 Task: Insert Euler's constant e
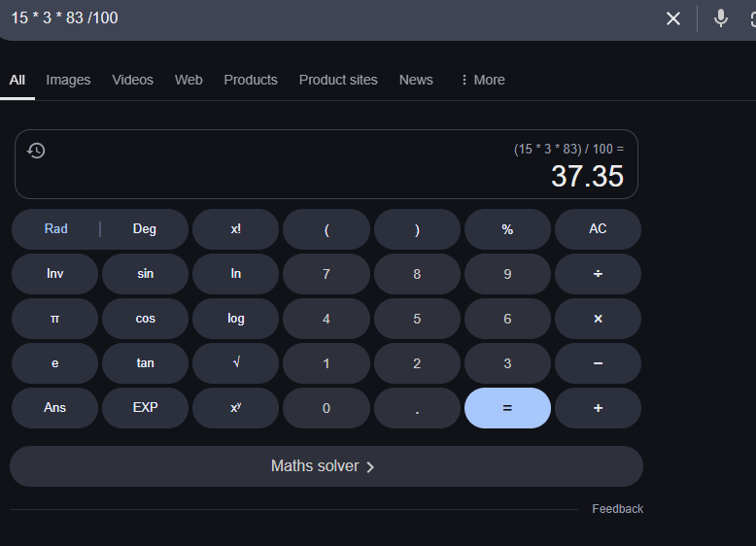click(55, 363)
